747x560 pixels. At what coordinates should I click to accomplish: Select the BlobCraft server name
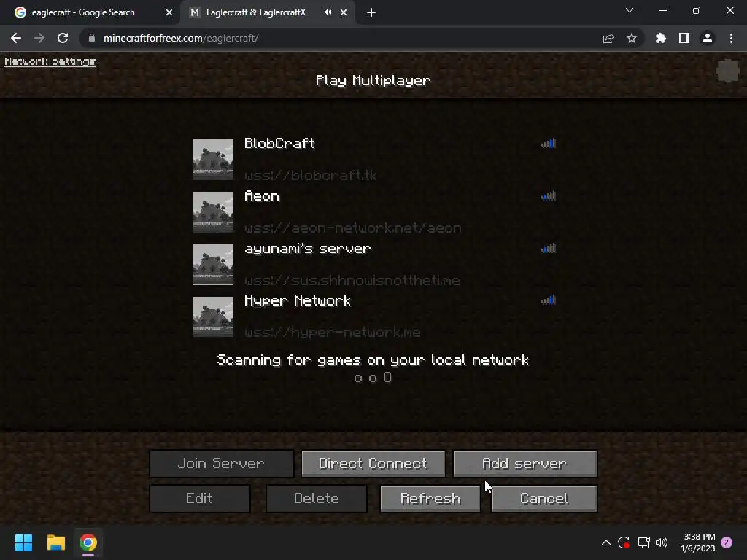coord(279,144)
